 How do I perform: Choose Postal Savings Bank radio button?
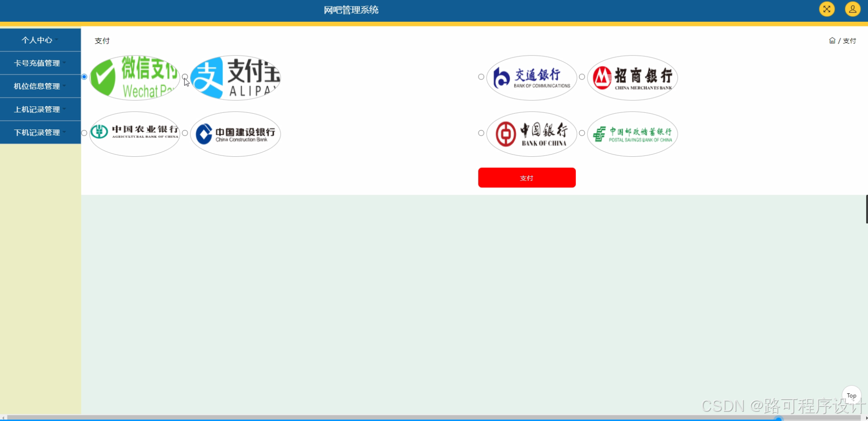click(582, 133)
